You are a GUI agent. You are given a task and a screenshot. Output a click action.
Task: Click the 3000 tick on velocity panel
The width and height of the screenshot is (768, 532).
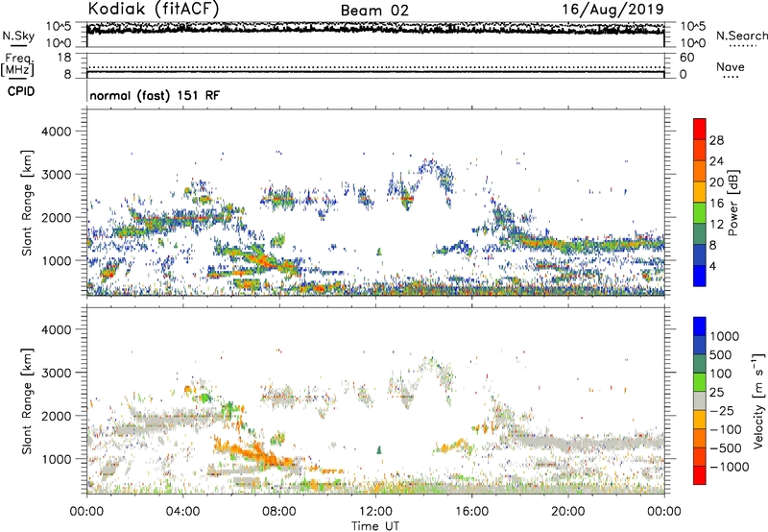(x=57, y=373)
